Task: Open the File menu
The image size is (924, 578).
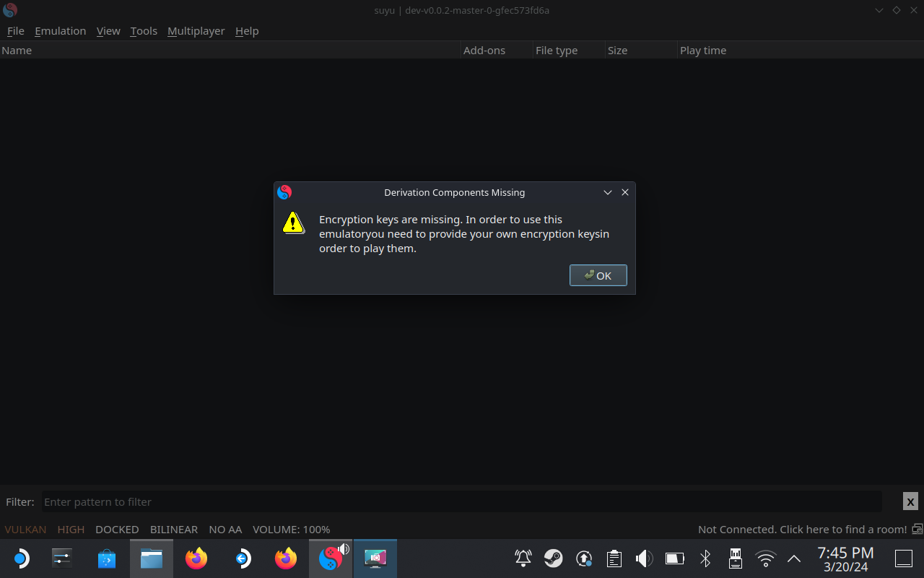Action: click(16, 31)
